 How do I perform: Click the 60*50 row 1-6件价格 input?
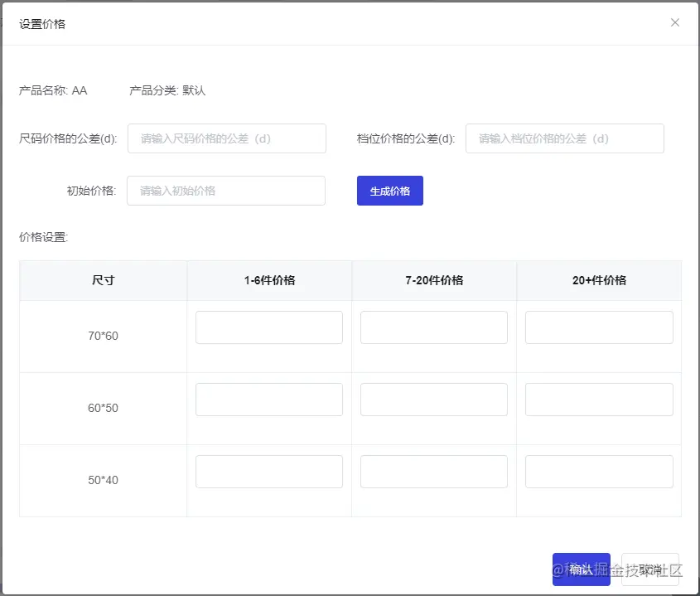click(269, 400)
